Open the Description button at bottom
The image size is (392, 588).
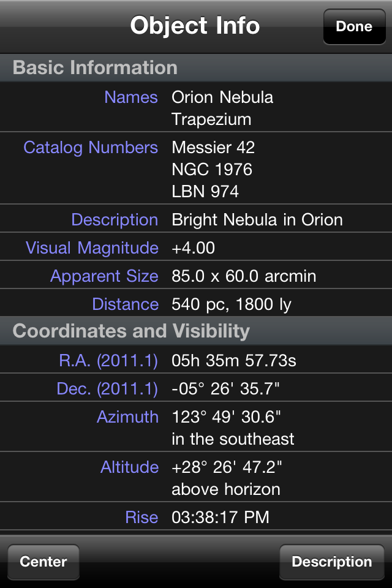click(x=331, y=562)
